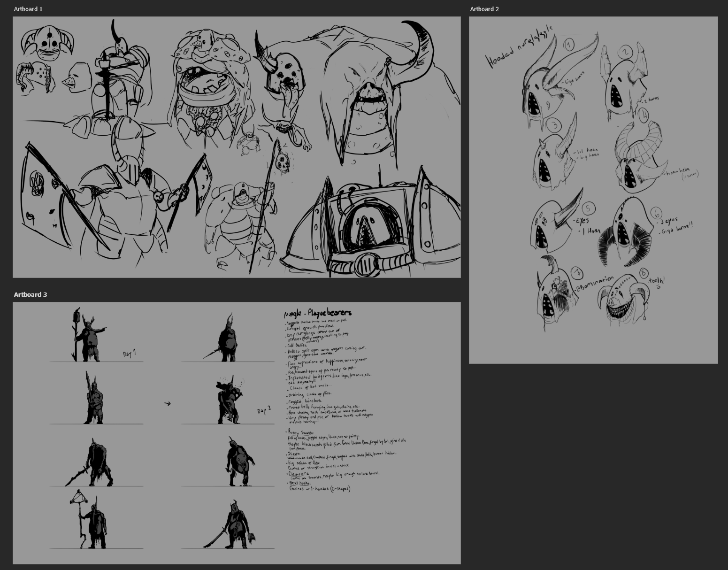The image size is (728, 570).
Task: Click the '2 horns' note
Action: click(x=650, y=100)
